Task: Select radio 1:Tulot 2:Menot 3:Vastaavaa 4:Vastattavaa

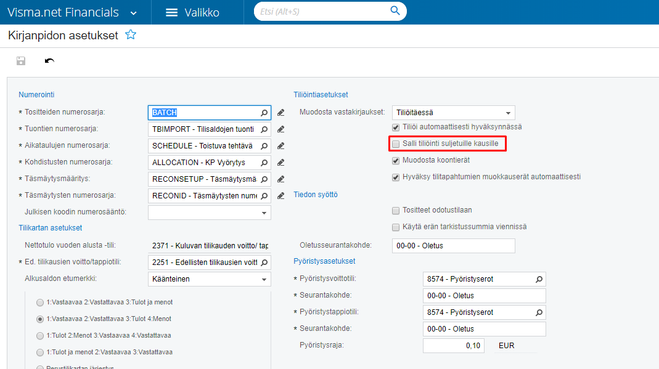Action: [x=40, y=336]
